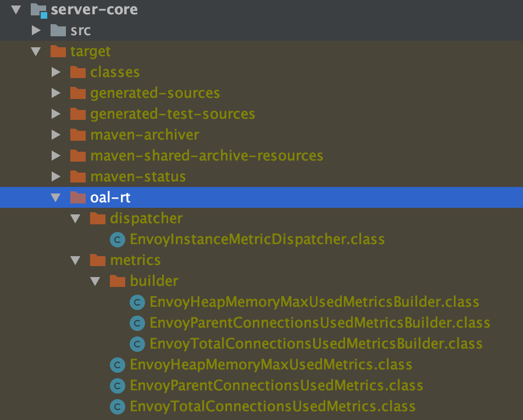The height and width of the screenshot is (420, 523).
Task: Click the classes folder icon
Action: (x=78, y=72)
